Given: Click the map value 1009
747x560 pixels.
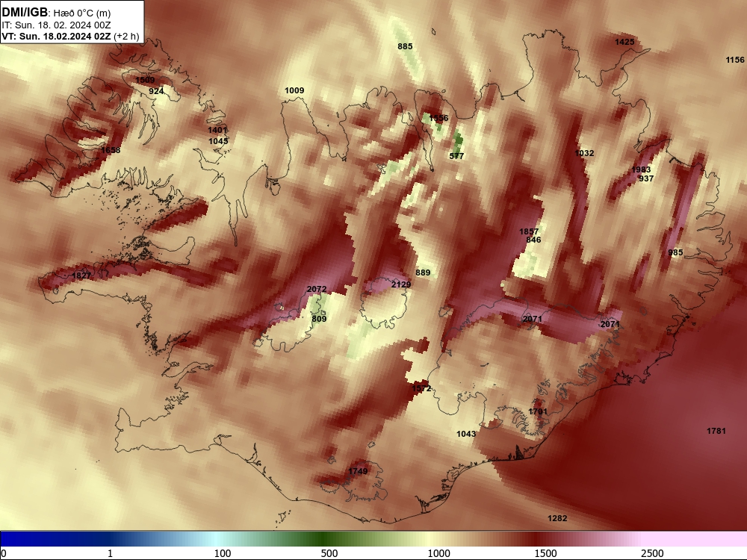Looking at the screenshot, I should [x=294, y=90].
